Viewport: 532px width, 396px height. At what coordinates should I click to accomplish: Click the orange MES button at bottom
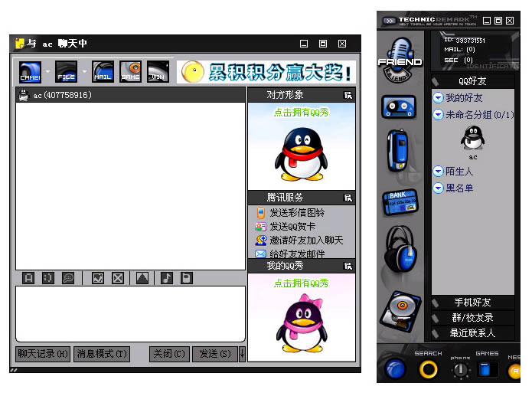pos(514,371)
